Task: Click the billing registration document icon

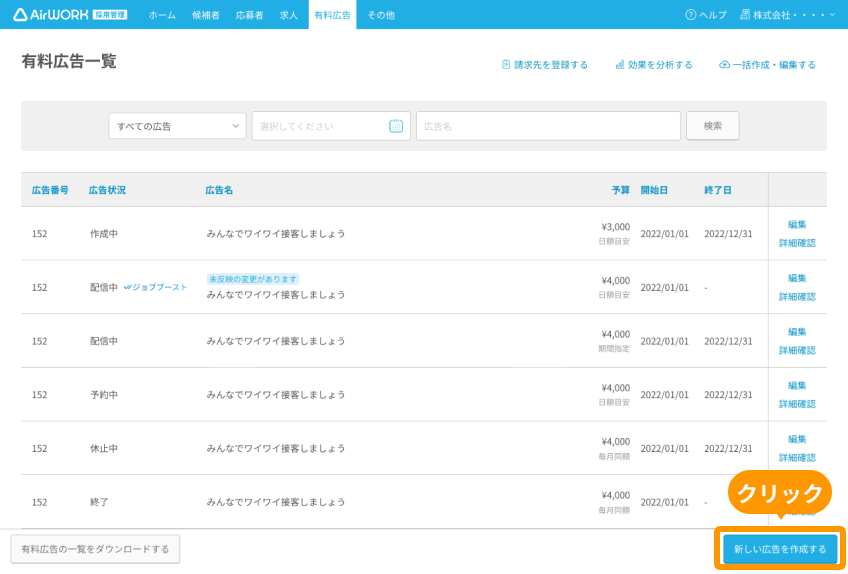Action: click(506, 65)
